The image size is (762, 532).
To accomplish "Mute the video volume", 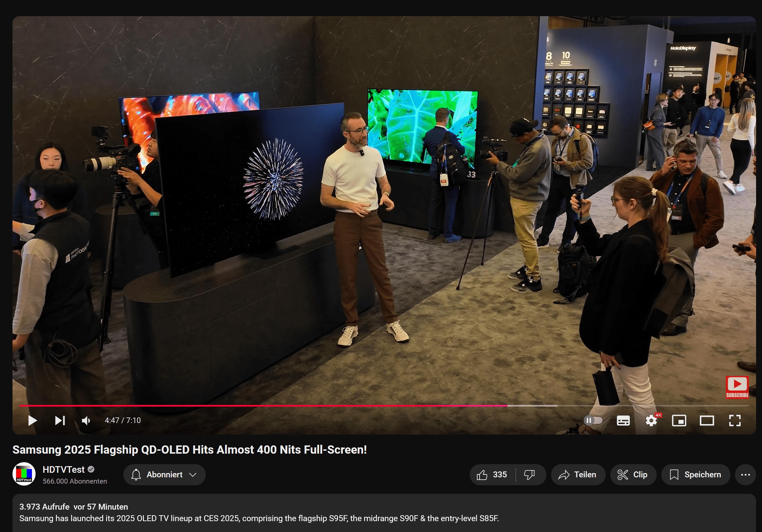I will [x=86, y=420].
